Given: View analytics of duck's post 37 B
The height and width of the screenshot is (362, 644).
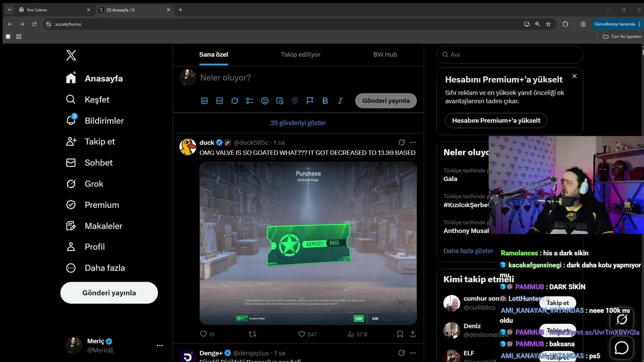Looking at the screenshot, I should (357, 334).
